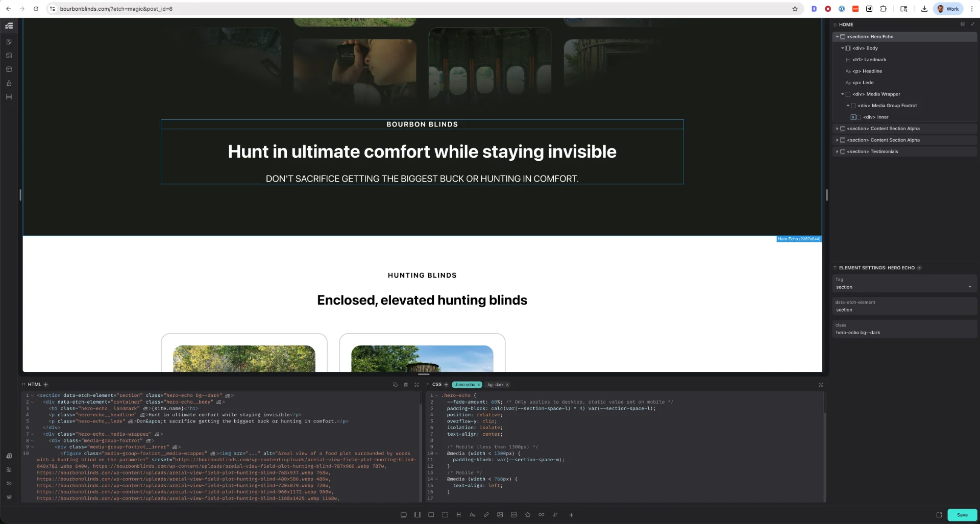Viewport: 980px width, 524px height.
Task: Remove the .bg--dark selector chip
Action: click(507, 385)
